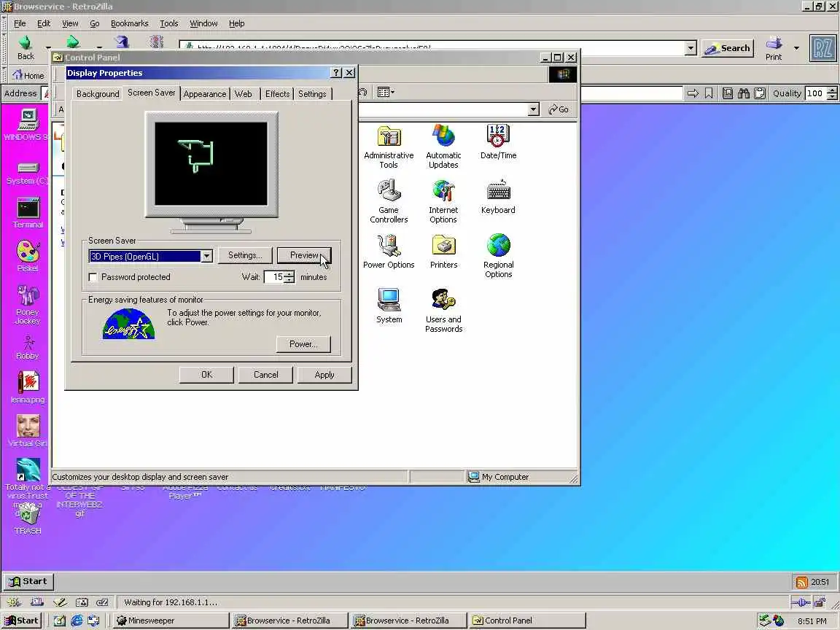The width and height of the screenshot is (840, 630).
Task: Open the Control Panel address bar dropdown
Action: click(533, 109)
